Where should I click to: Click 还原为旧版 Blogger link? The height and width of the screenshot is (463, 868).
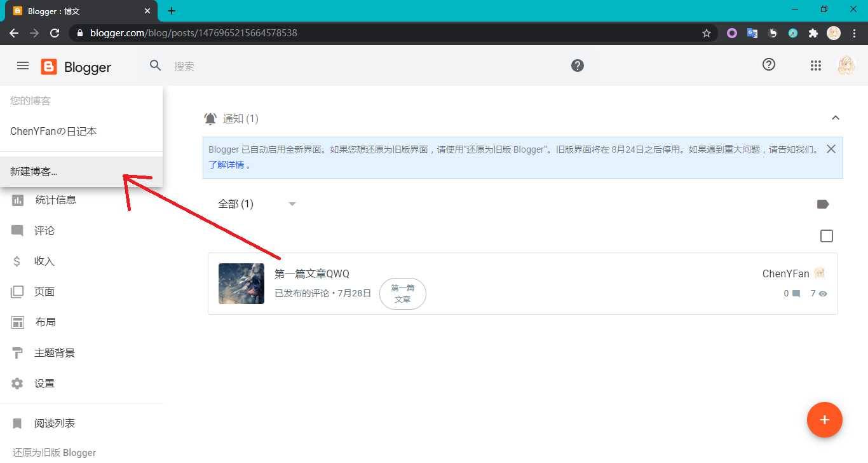click(x=54, y=452)
